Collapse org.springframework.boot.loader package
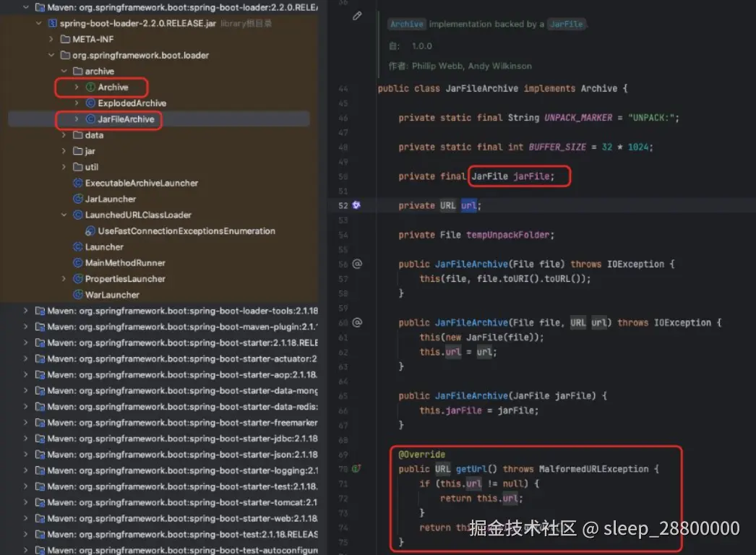Viewport: 756px width, 555px height. [51, 55]
